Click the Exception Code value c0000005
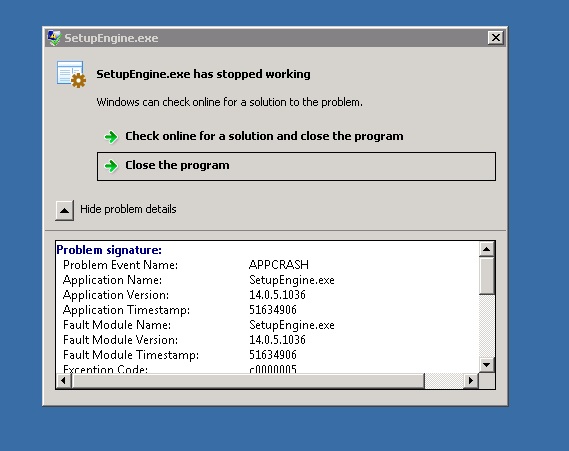This screenshot has width=569, height=451. (273, 369)
